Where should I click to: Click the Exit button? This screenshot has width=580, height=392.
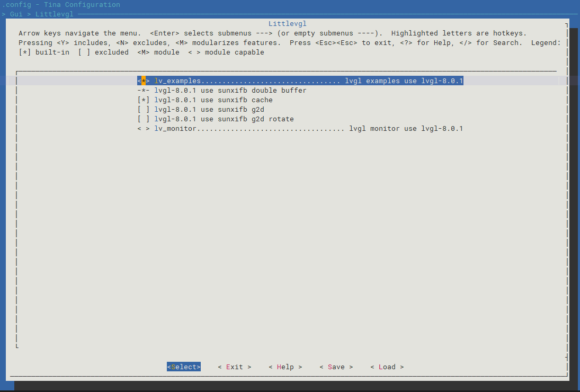pos(234,367)
